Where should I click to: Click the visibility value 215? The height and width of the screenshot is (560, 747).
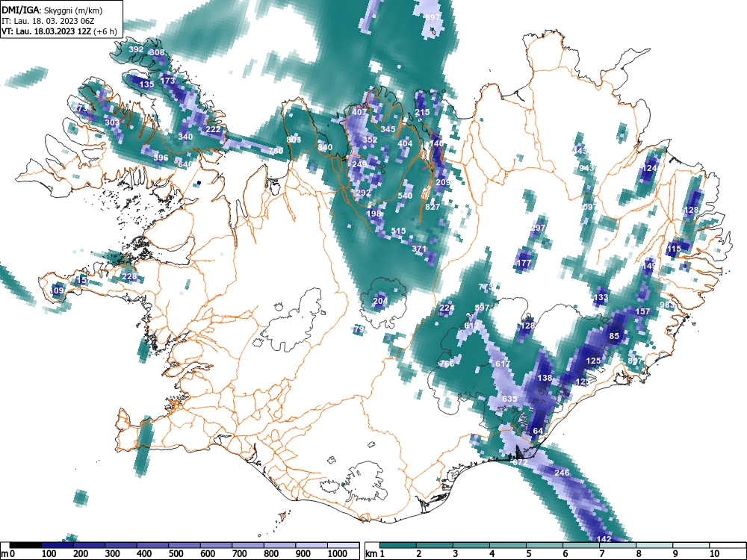(x=422, y=112)
